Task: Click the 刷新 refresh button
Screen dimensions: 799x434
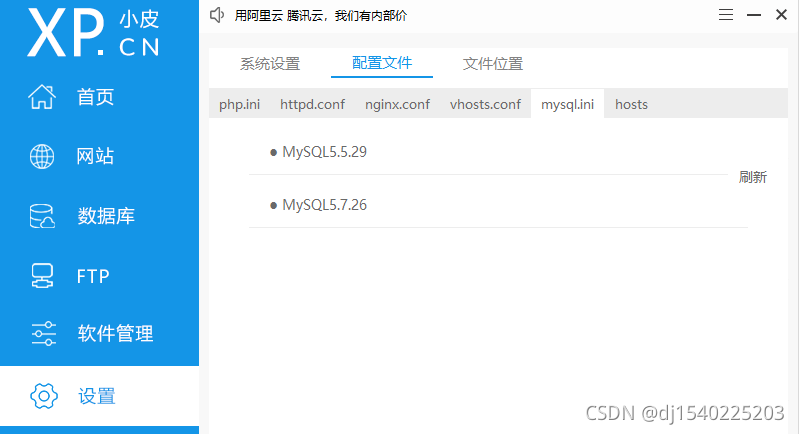Action: (x=753, y=177)
